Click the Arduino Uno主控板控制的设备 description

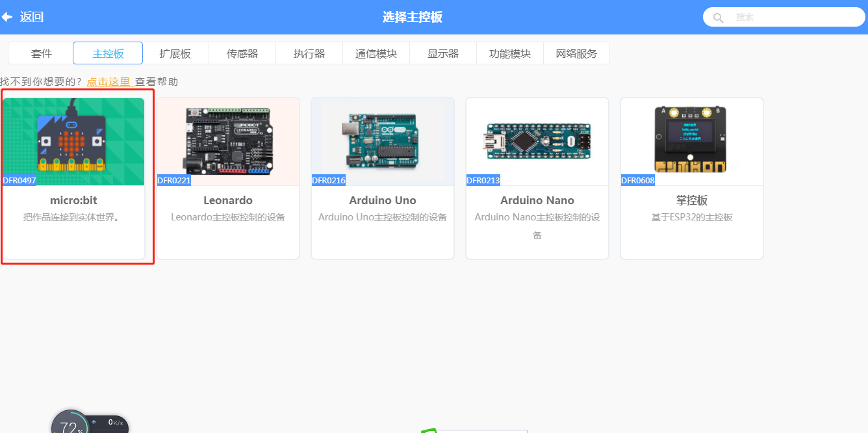[383, 217]
